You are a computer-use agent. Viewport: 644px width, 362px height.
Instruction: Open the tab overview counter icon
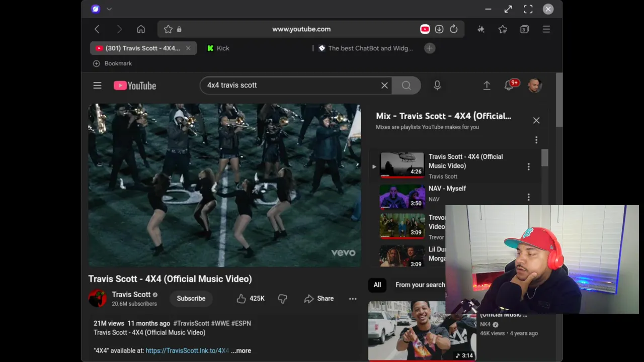(x=524, y=29)
